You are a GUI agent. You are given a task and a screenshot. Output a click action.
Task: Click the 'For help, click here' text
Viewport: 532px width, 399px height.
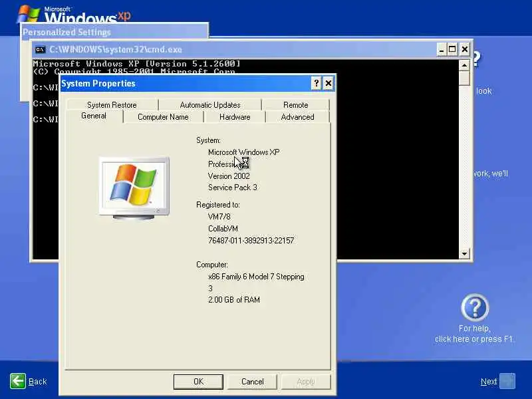[x=474, y=334]
